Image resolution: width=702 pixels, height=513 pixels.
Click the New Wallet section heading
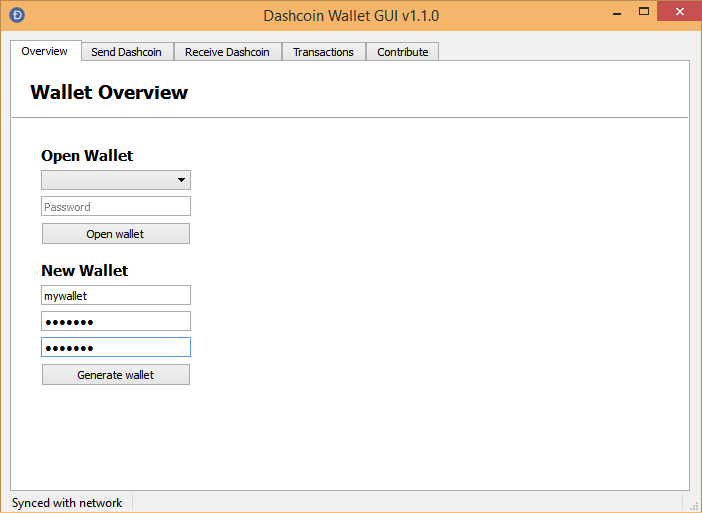click(x=85, y=271)
